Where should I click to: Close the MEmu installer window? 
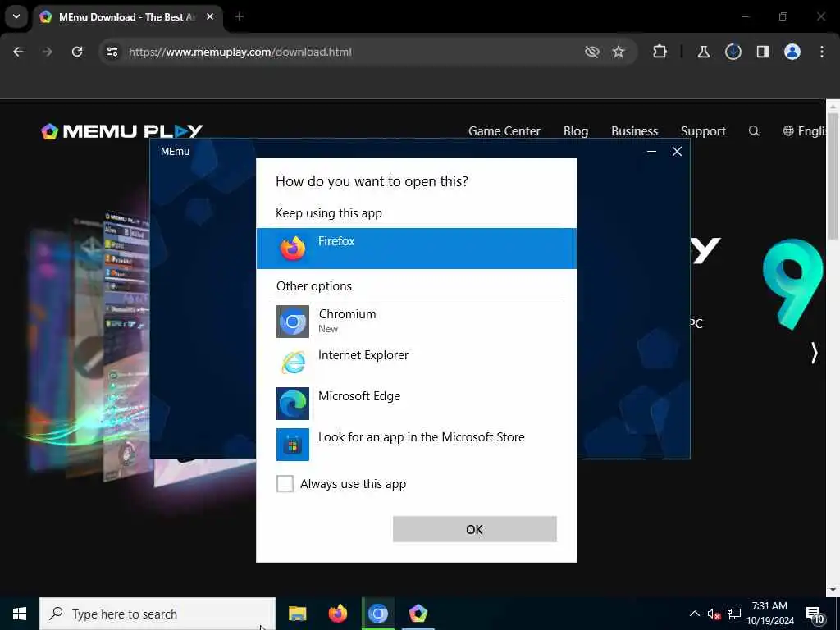[x=677, y=152]
